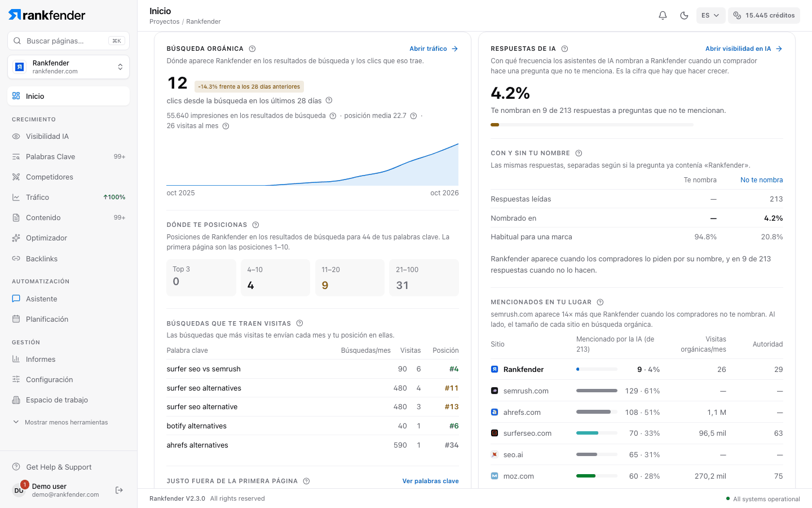Focus the Buscar páginas search field

(68, 41)
